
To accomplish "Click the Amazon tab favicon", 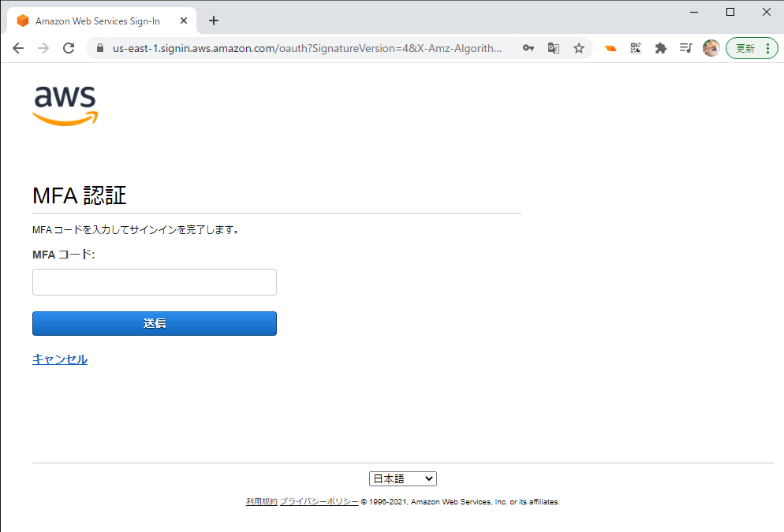I will [23, 20].
